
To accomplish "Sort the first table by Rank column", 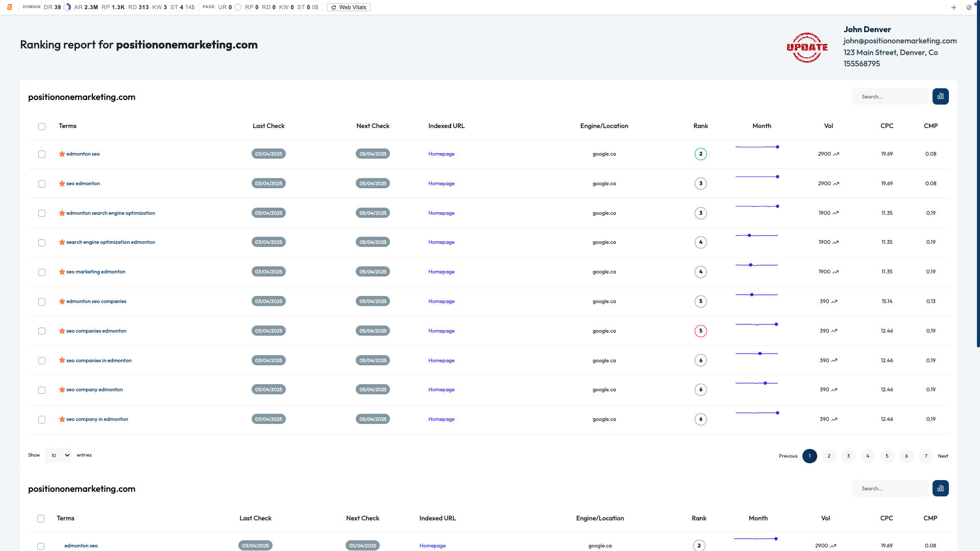I will click(x=701, y=126).
